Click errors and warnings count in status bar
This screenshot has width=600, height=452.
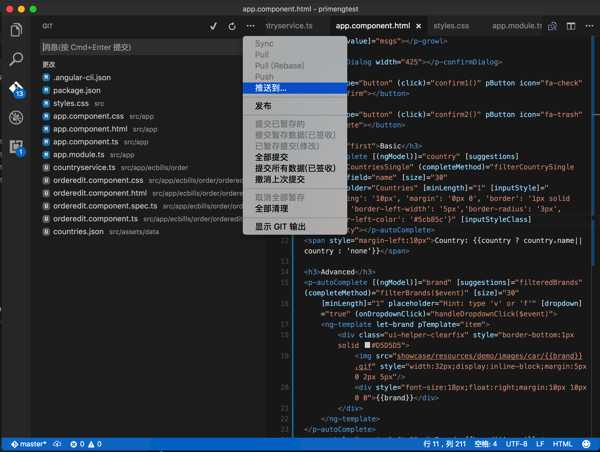click(86, 444)
